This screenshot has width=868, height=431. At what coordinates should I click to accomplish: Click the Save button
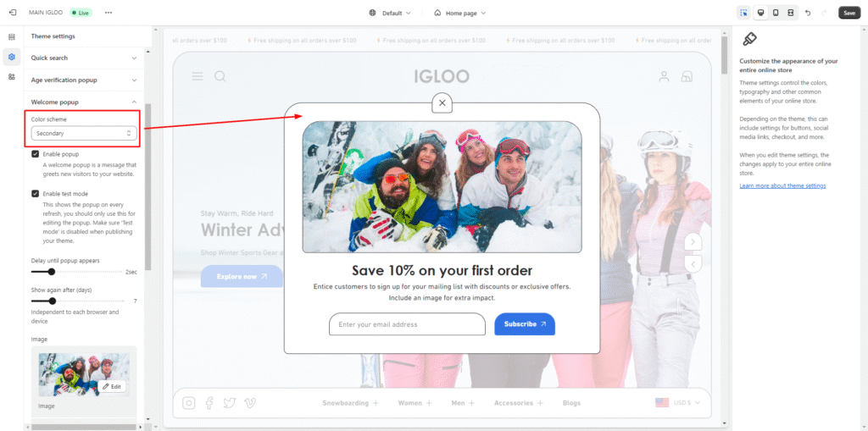pyautogui.click(x=849, y=13)
